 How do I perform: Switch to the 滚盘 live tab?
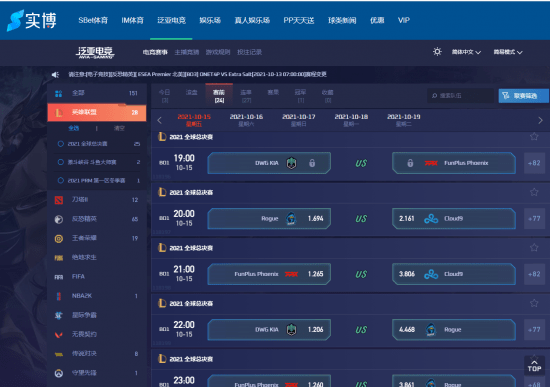point(192,93)
